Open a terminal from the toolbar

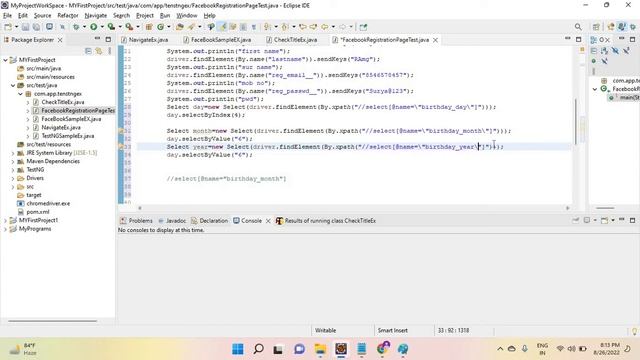(x=49, y=27)
